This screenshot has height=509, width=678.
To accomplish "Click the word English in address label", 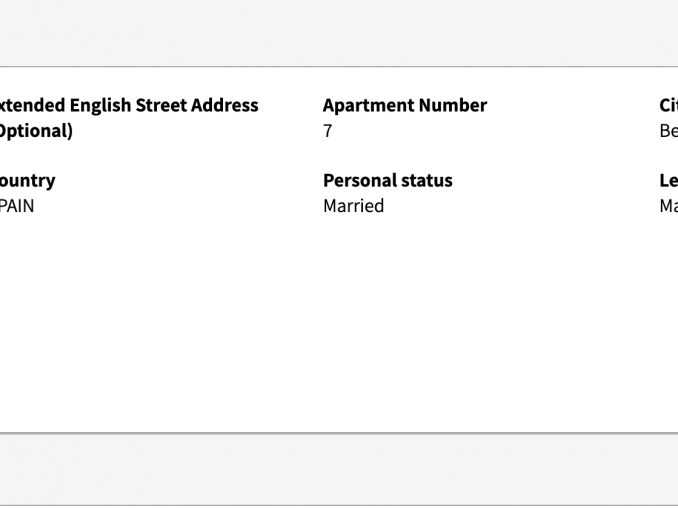I will (99, 105).
